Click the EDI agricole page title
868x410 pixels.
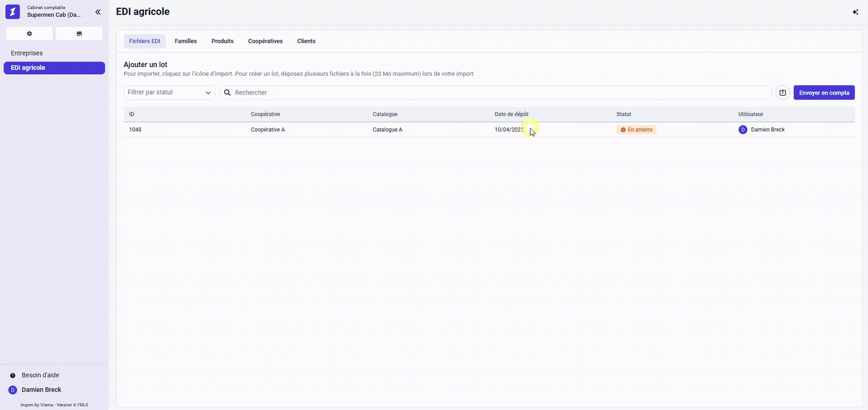(143, 11)
